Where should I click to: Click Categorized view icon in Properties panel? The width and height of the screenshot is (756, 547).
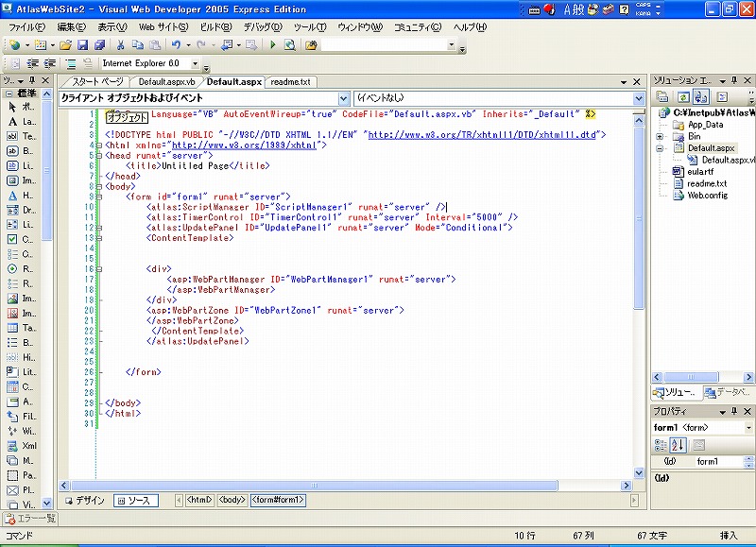click(661, 445)
